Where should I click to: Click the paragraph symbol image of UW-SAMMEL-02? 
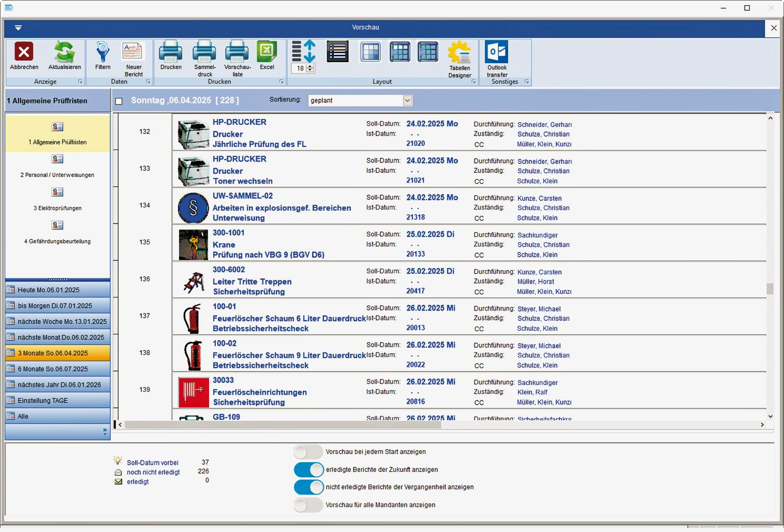(193, 208)
